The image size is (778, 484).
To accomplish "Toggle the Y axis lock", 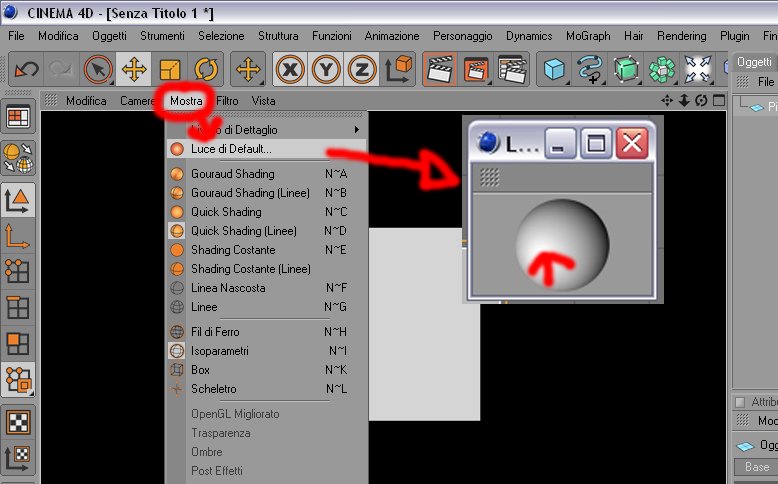I will click(x=326, y=69).
